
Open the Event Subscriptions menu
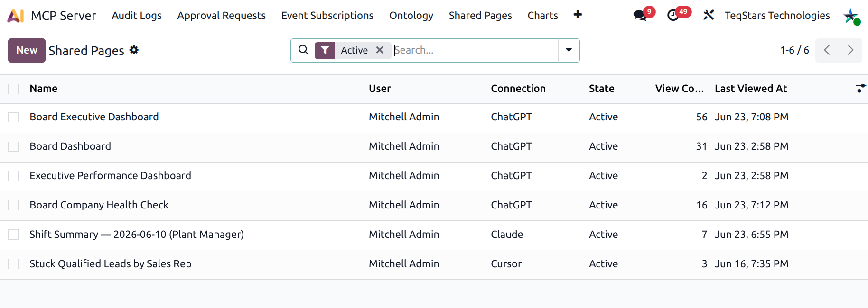coord(327,16)
